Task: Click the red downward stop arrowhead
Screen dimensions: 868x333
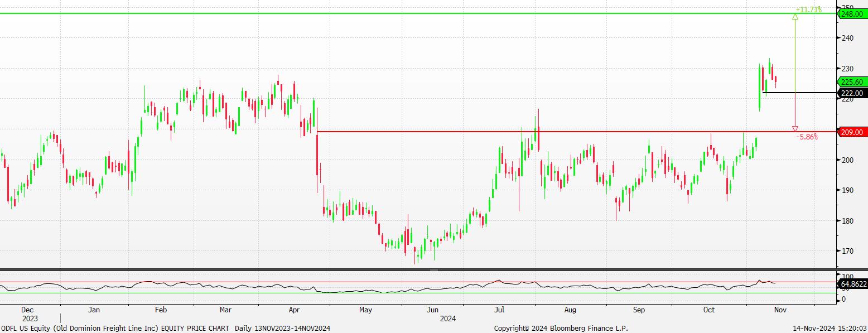Action: (795, 128)
